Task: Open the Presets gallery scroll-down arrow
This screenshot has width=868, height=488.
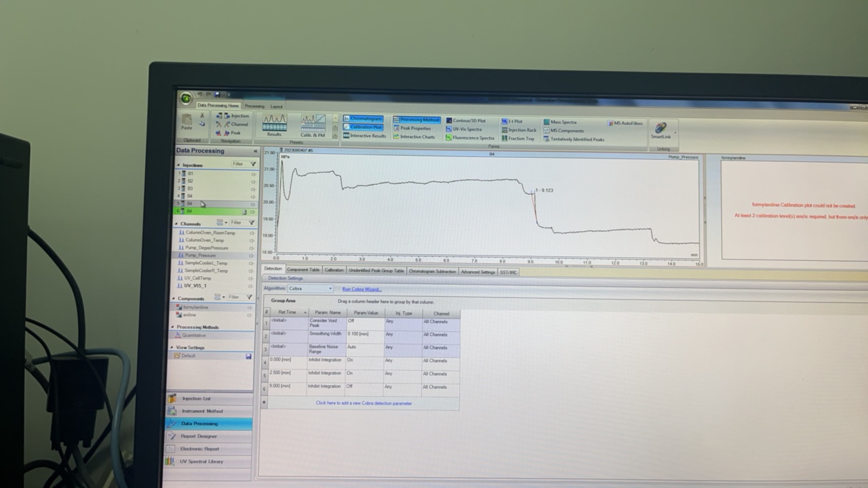Action: 335,127
